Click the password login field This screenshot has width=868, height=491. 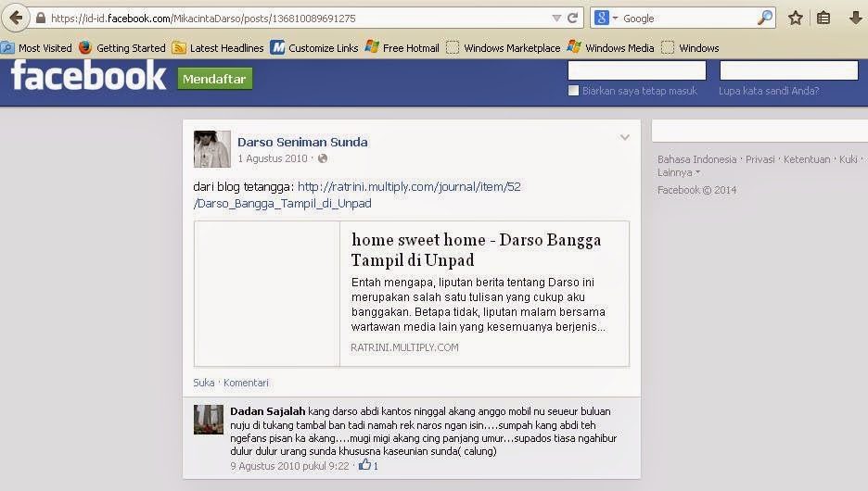coord(789,70)
